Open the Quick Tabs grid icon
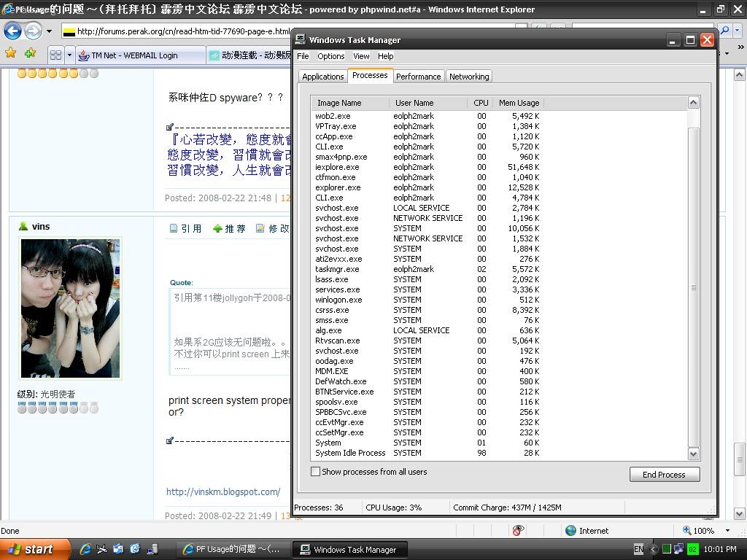The height and width of the screenshot is (560, 747). pos(55,55)
